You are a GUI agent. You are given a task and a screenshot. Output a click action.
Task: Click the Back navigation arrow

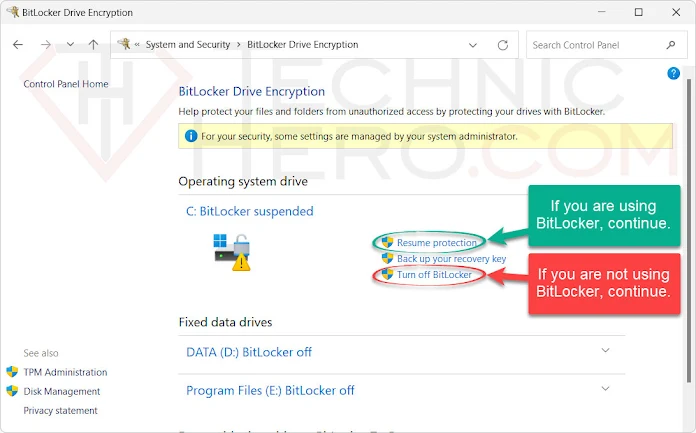[19, 45]
